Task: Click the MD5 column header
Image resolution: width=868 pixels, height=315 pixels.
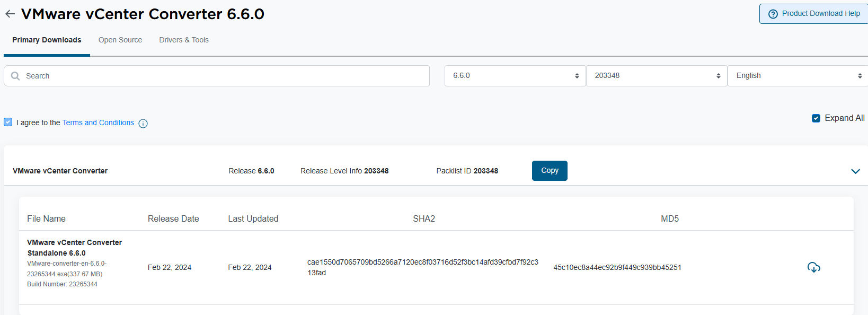Action: (670, 218)
